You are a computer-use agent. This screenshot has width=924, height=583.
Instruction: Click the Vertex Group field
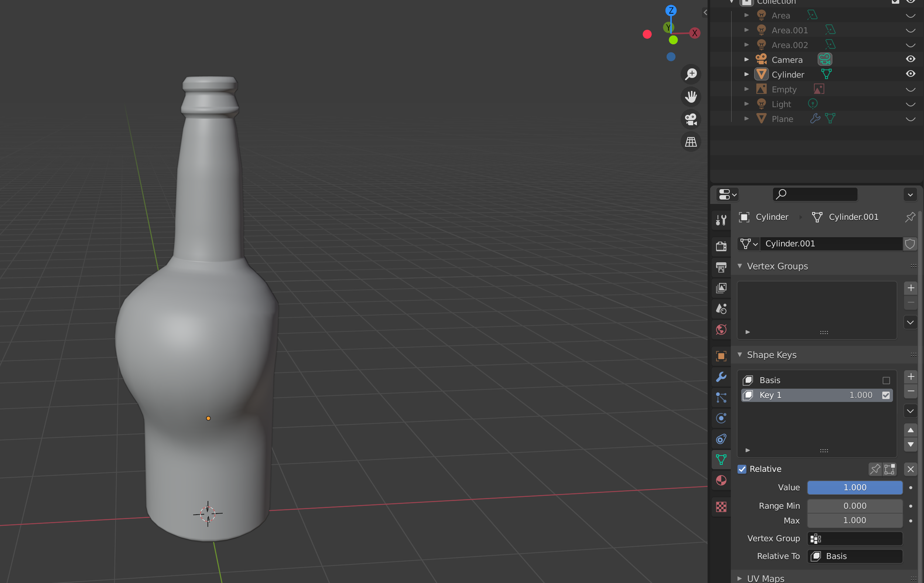(x=855, y=538)
